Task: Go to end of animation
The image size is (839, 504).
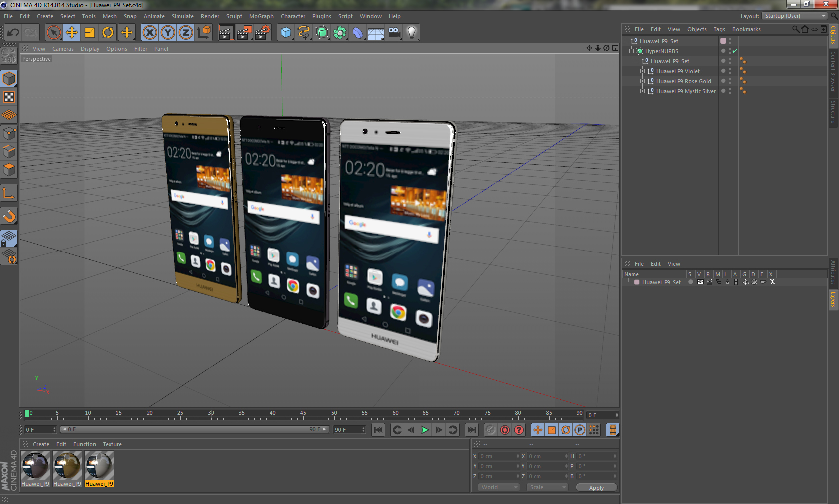Action: point(471,430)
